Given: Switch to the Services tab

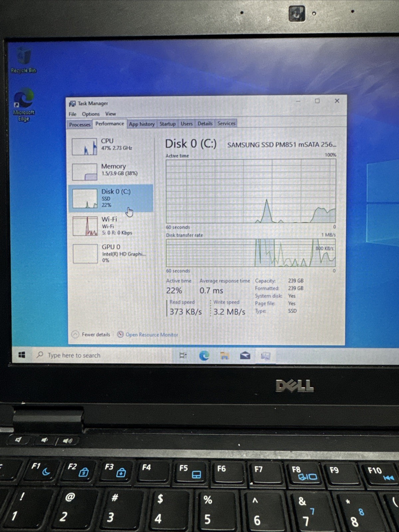Looking at the screenshot, I should click(226, 123).
